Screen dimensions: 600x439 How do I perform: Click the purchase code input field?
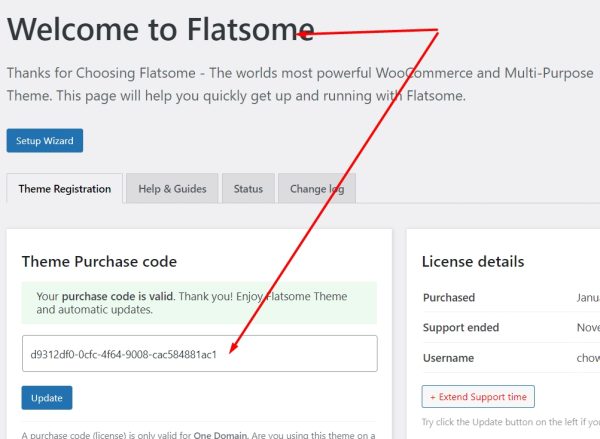coord(200,354)
